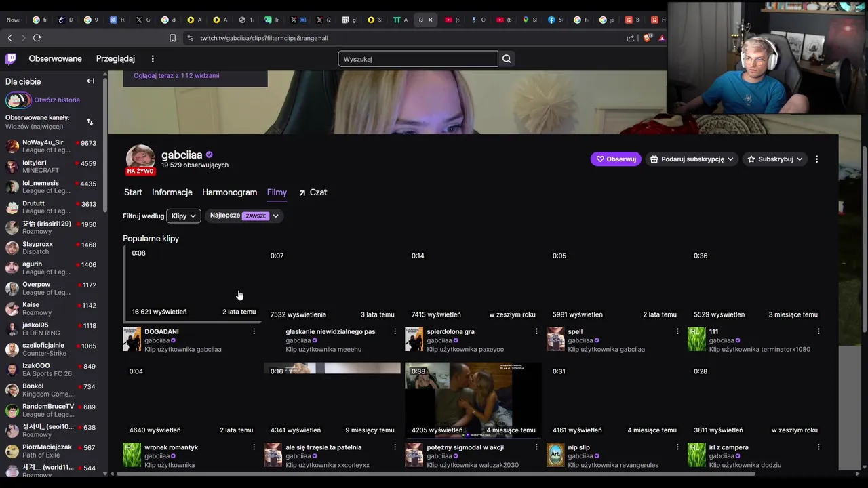Image resolution: width=868 pixels, height=488 pixels.
Task: Open Przeglądaj in the top navigation
Action: click(x=115, y=59)
